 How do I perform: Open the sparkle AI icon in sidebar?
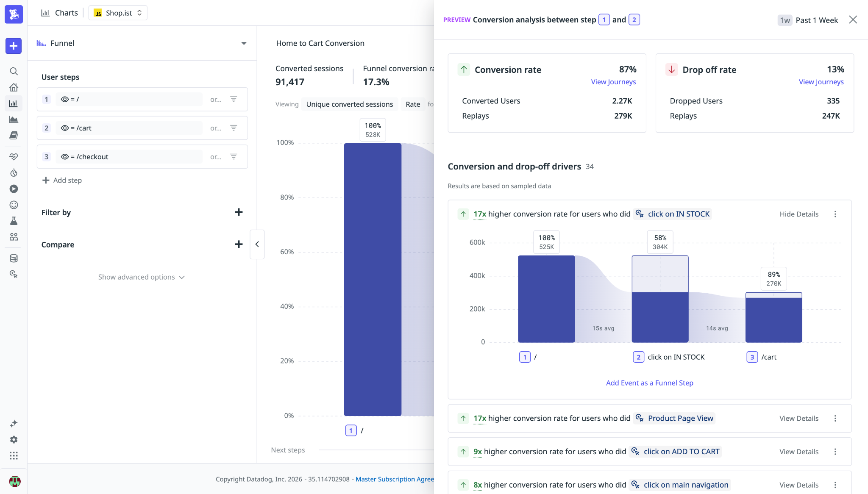pos(14,424)
